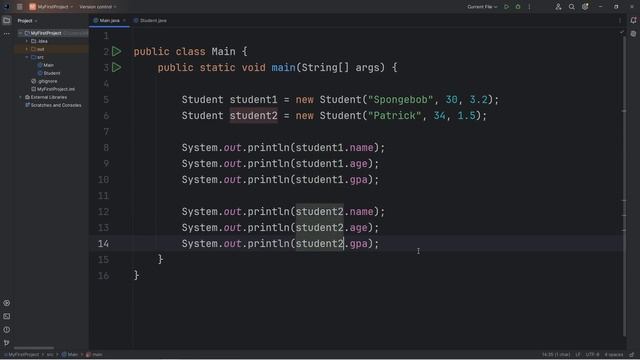The image size is (640, 360).
Task: Close the Main.java tab
Action: click(124, 20)
